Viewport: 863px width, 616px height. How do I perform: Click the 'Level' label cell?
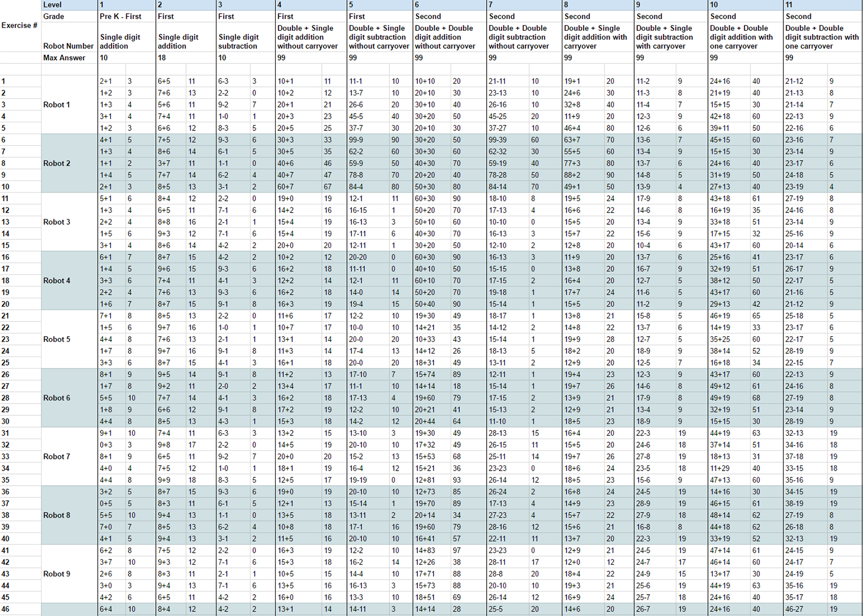tap(69, 5)
